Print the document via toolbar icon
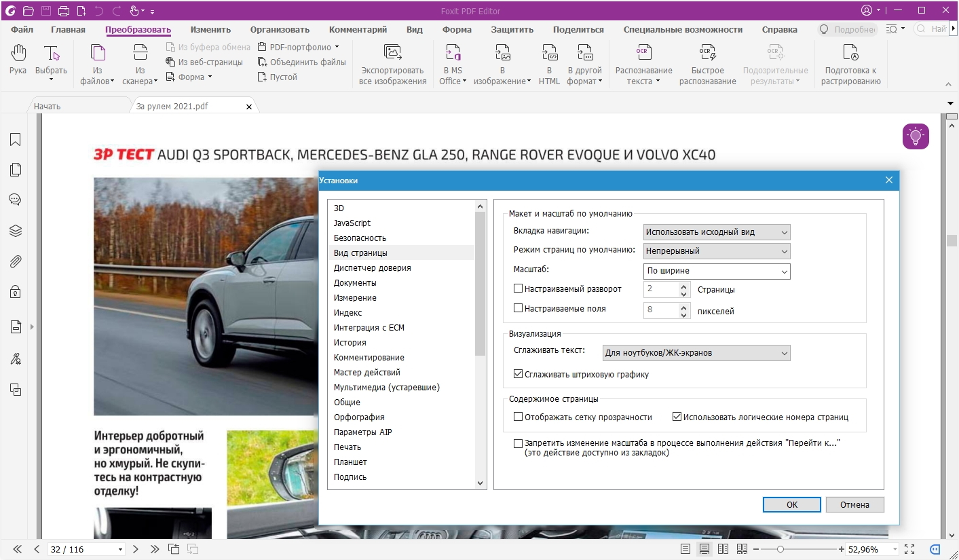This screenshot has height=560, width=959. pyautogui.click(x=64, y=11)
